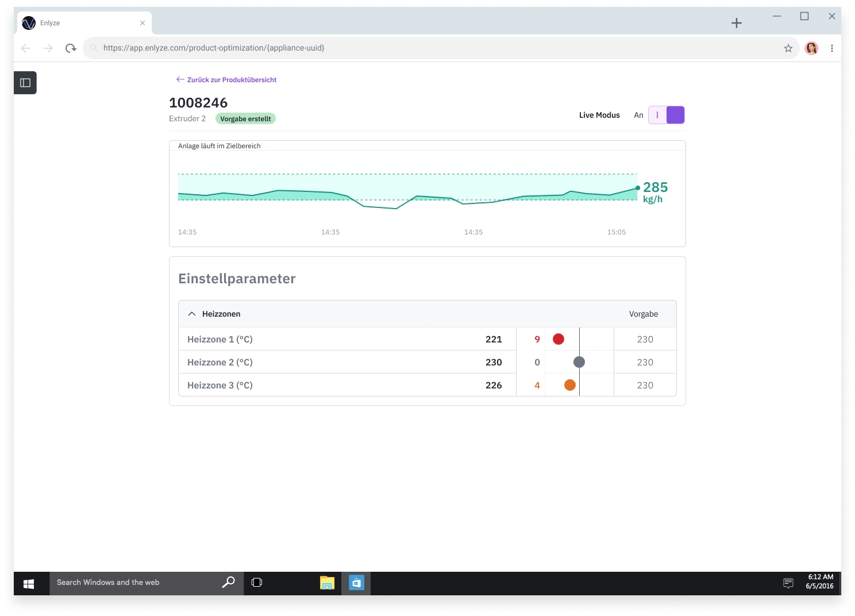Click the Windows Start button
This screenshot has width=855, height=616.
point(29,583)
